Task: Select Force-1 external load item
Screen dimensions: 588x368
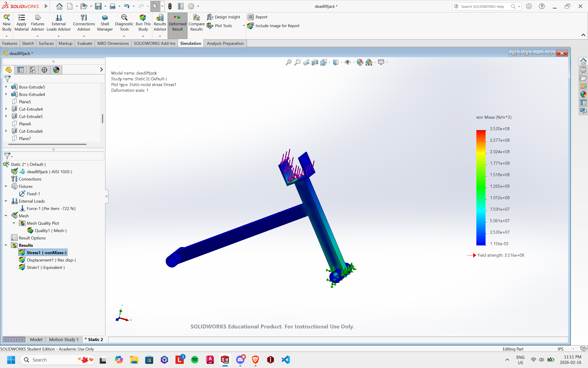Action: (x=47, y=209)
